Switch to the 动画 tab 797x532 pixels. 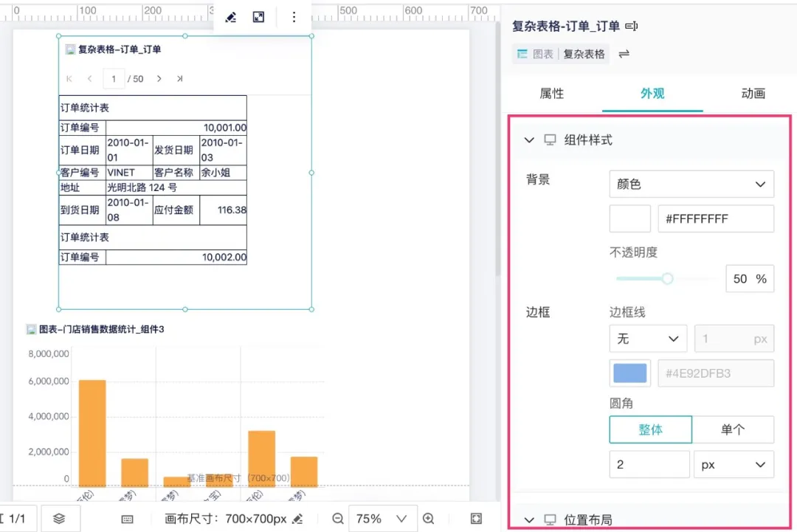(753, 94)
